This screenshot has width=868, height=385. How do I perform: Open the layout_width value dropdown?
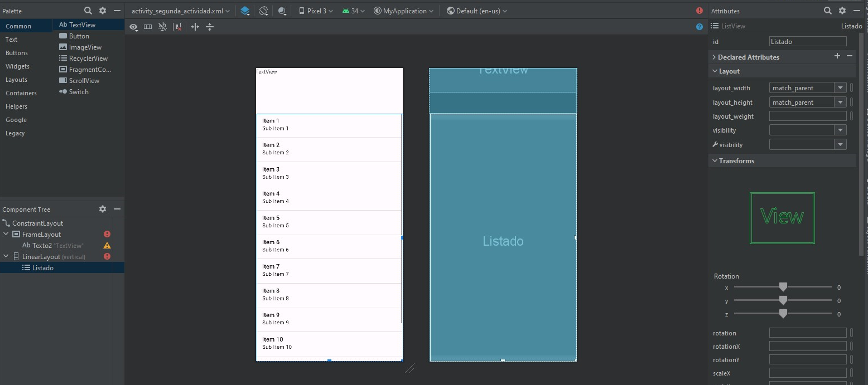click(840, 88)
